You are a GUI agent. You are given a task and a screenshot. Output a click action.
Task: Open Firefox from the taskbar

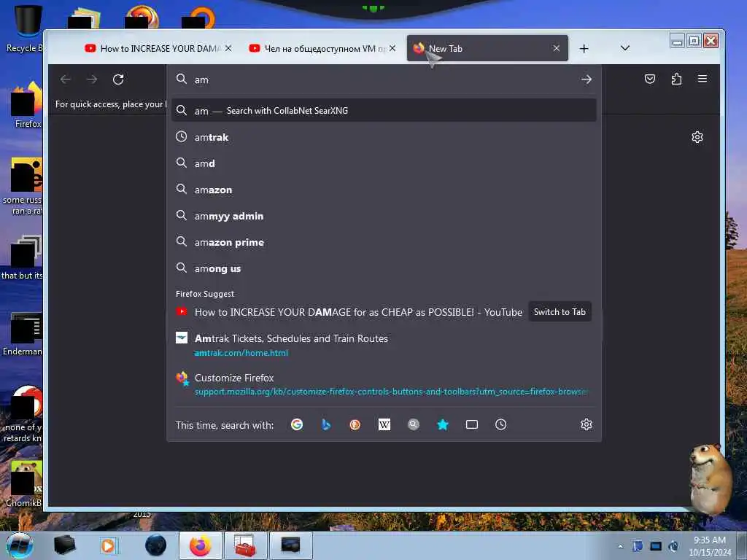click(x=201, y=545)
